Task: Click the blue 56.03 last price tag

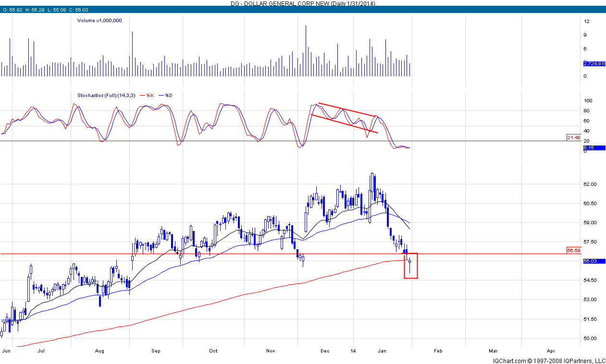Action: coord(590,261)
